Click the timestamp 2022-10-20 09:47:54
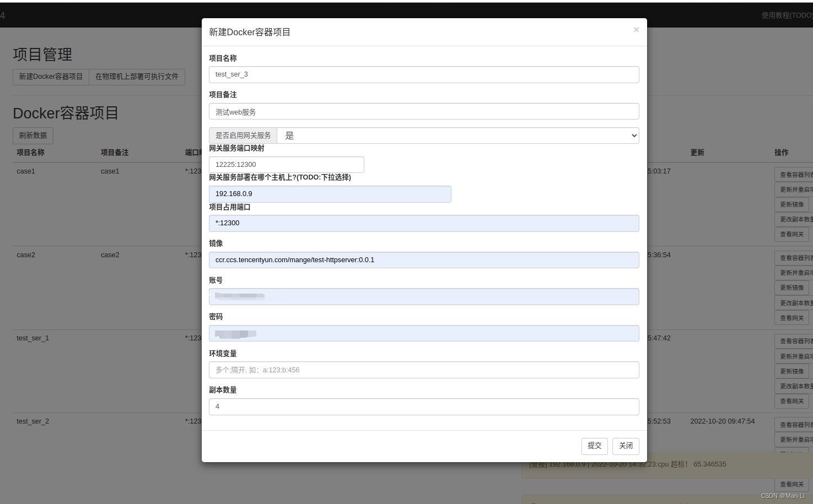The image size is (813, 504). 723,421
